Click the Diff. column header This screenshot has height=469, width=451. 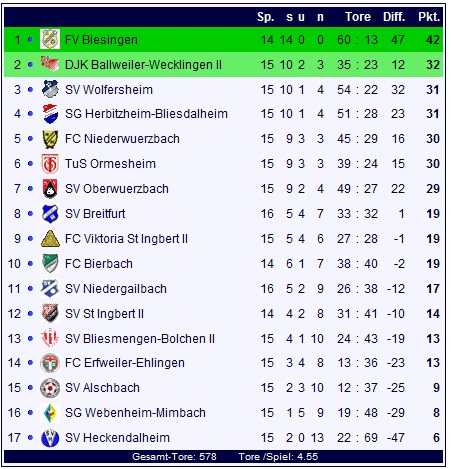click(394, 17)
